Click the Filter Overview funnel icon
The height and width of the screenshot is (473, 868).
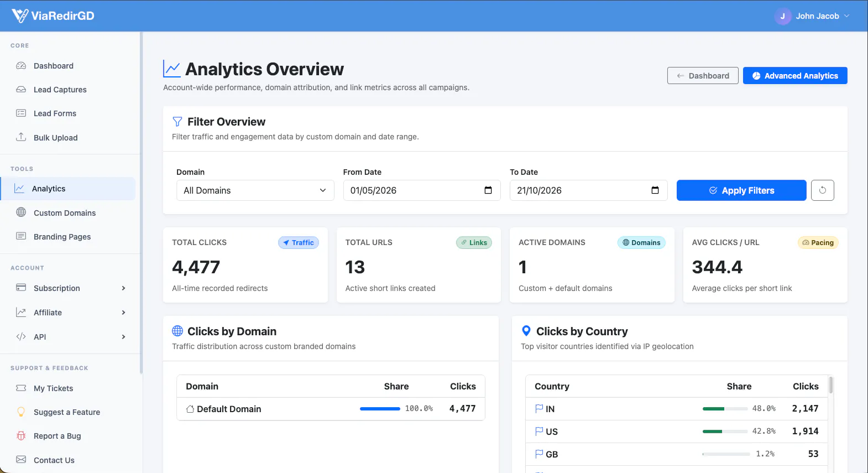pos(177,122)
